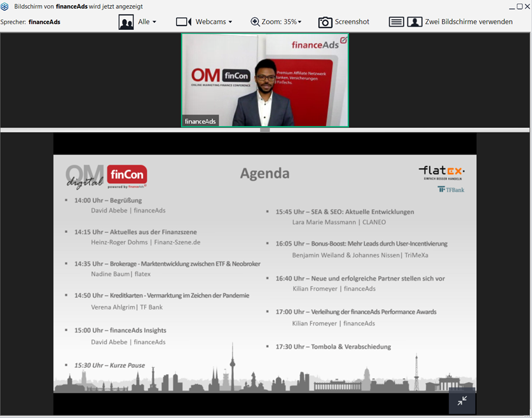Click '15:45 Uhr – SEA & SEO' agenda line
The height and width of the screenshot is (418, 532).
(344, 212)
